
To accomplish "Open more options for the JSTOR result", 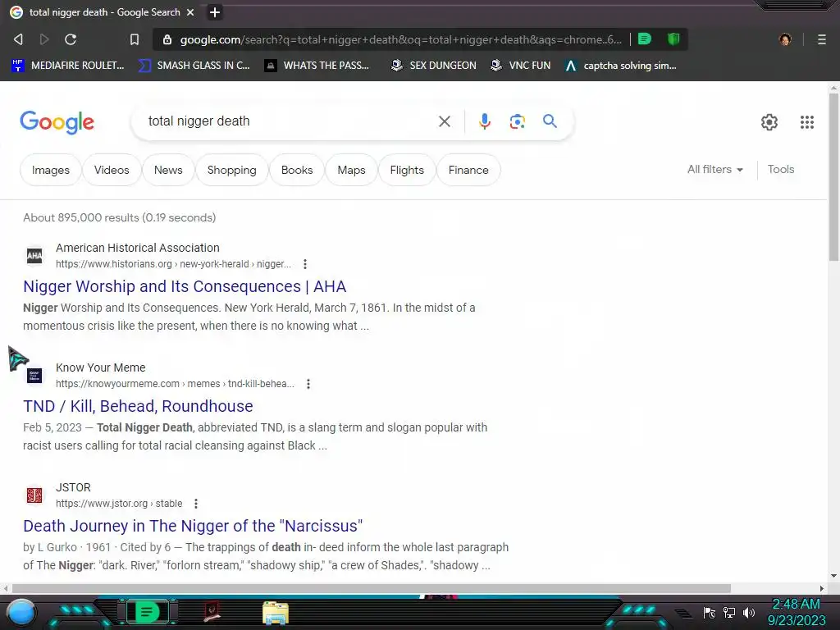I will click(x=196, y=504).
